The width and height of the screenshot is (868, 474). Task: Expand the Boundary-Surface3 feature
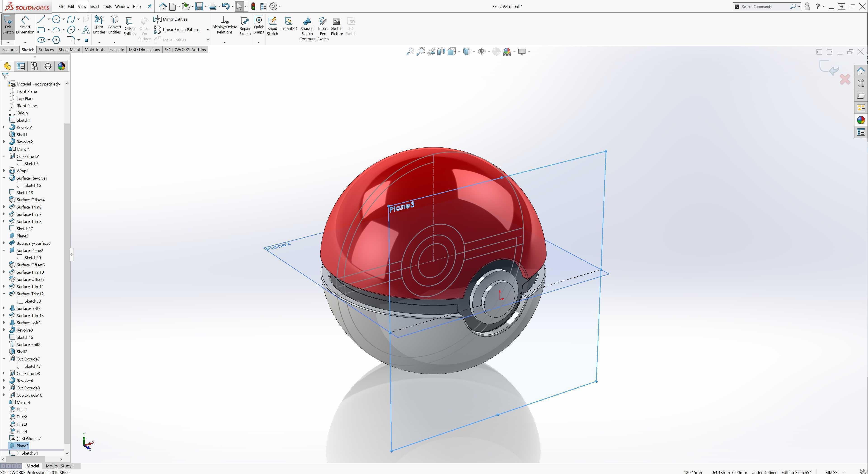pyautogui.click(x=4, y=243)
